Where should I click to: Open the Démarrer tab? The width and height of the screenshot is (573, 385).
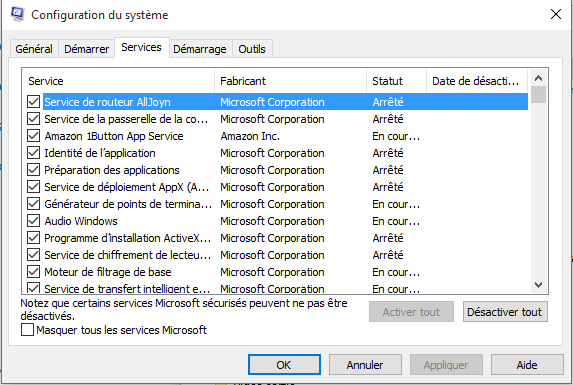(x=87, y=49)
